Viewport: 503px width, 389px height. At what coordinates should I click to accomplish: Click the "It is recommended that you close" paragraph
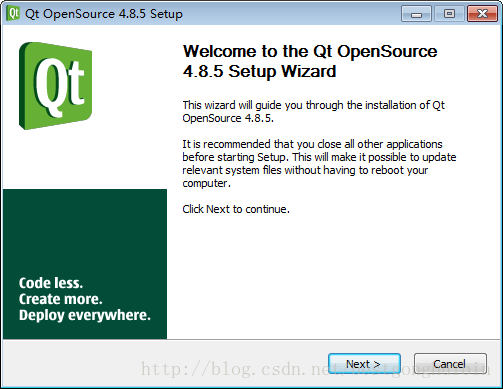pyautogui.click(x=319, y=163)
